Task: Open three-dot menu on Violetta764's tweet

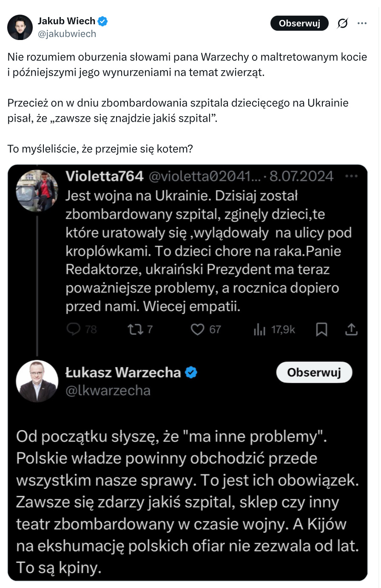Action: pyautogui.click(x=351, y=176)
